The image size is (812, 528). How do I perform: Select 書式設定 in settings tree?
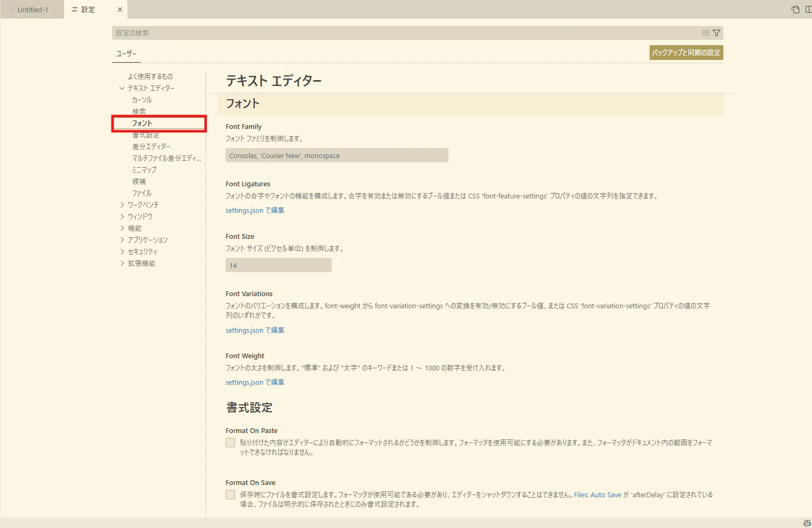[x=146, y=135]
